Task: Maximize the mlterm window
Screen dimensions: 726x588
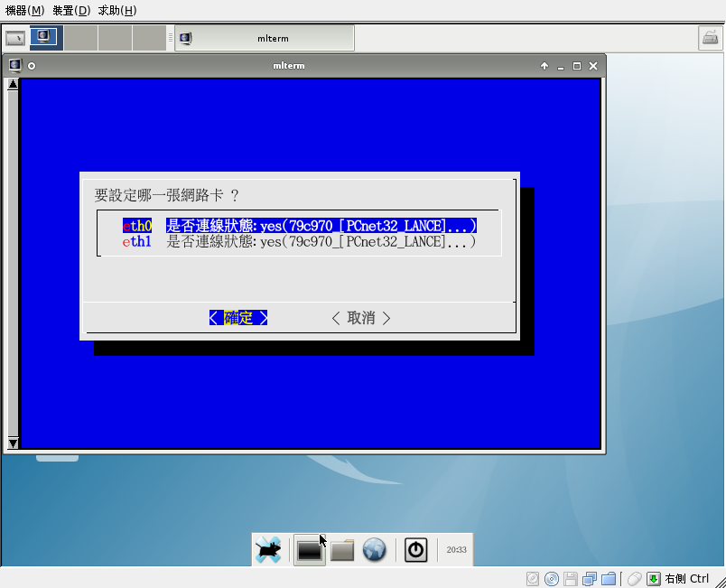Action: (577, 66)
